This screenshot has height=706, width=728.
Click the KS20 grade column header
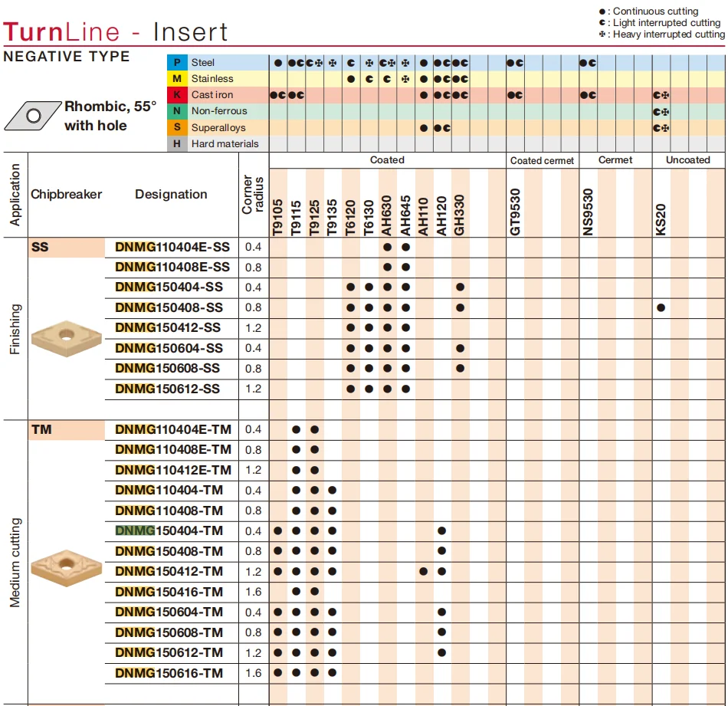(661, 220)
